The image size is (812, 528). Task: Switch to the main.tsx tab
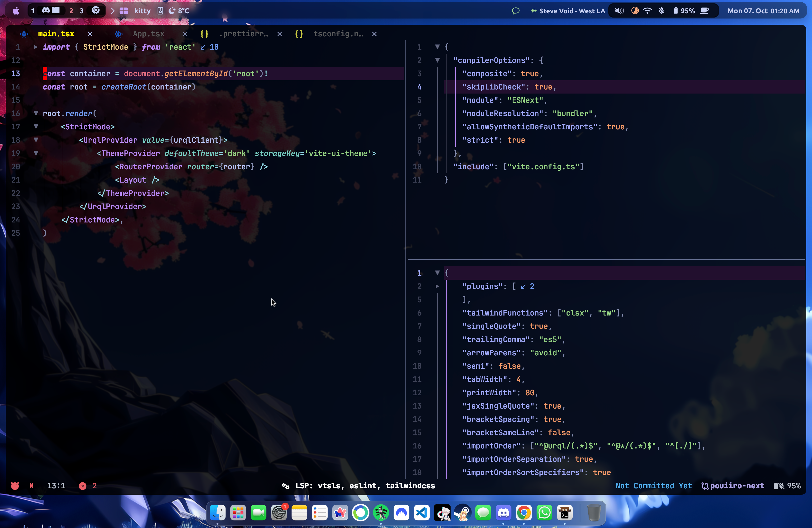tap(56, 34)
